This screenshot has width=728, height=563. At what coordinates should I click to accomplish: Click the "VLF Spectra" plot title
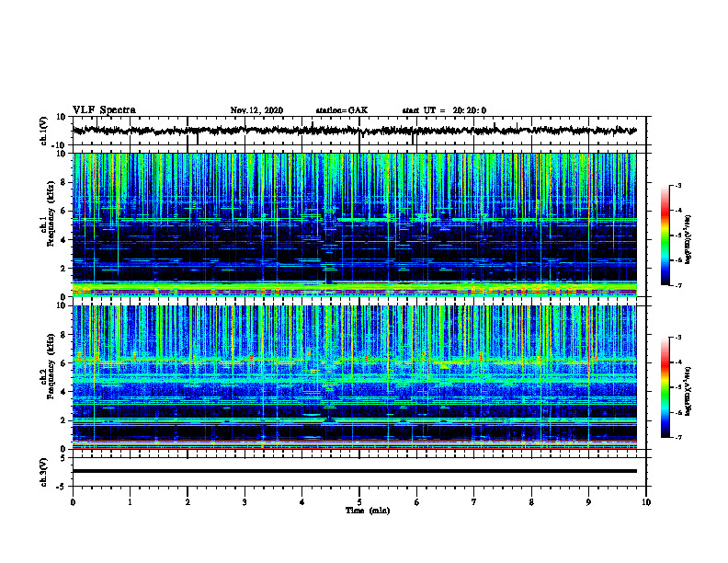point(104,110)
